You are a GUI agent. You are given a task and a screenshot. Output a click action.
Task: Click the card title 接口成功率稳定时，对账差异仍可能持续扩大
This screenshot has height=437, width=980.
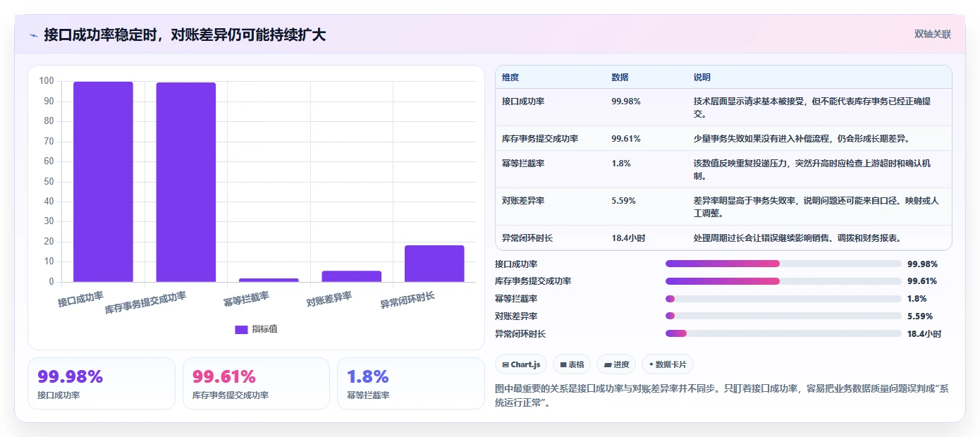[x=185, y=35]
